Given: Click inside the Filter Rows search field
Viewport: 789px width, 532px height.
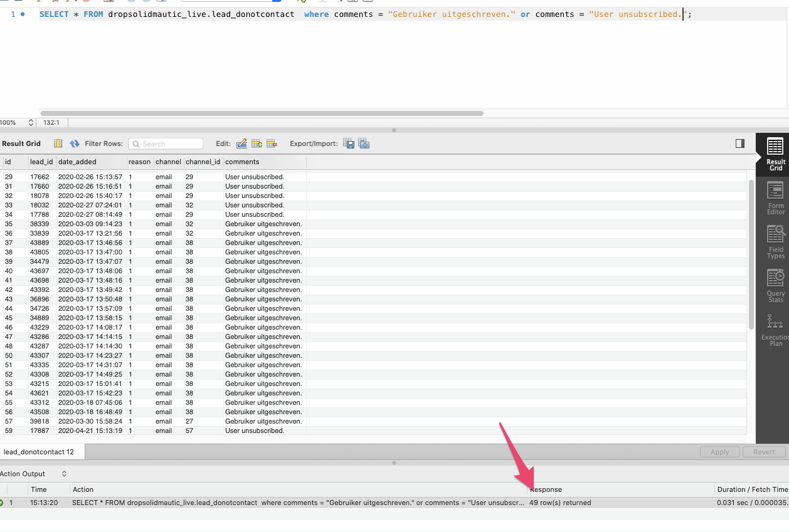Looking at the screenshot, I should pyautogui.click(x=166, y=143).
